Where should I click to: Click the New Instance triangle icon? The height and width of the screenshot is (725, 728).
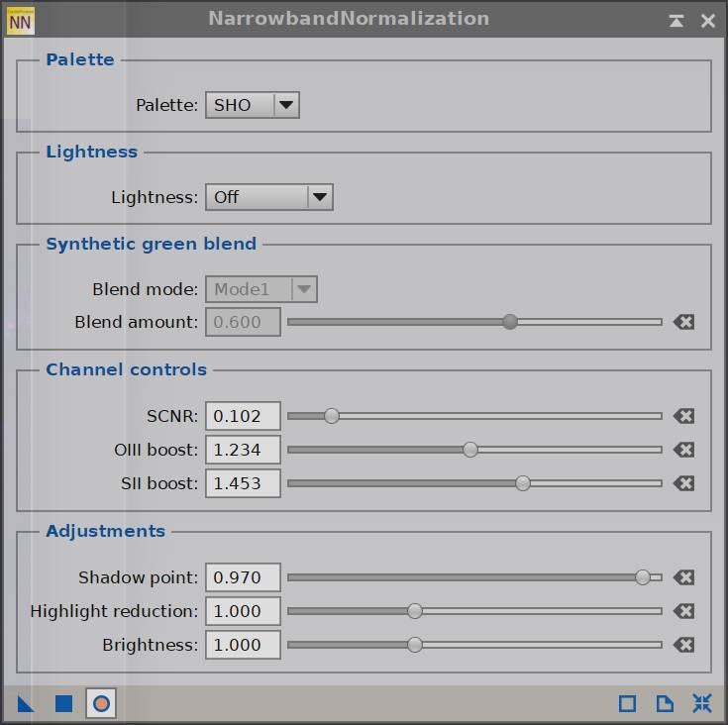[x=26, y=703]
